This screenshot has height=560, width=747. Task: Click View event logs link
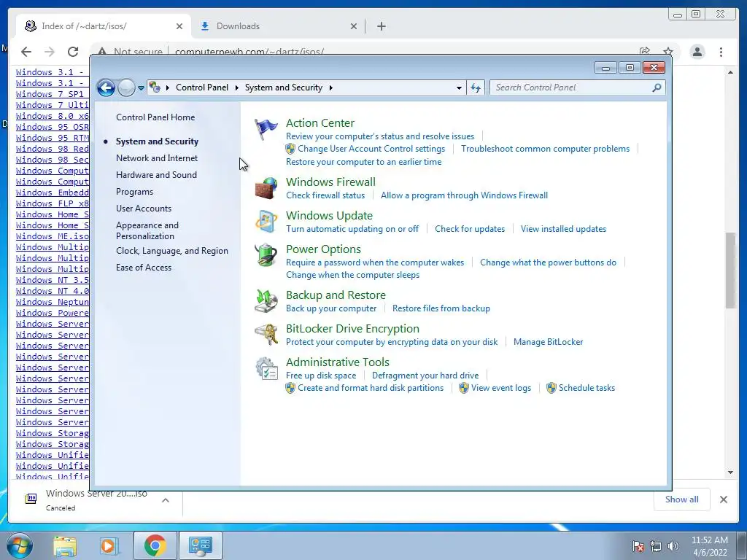(x=501, y=388)
